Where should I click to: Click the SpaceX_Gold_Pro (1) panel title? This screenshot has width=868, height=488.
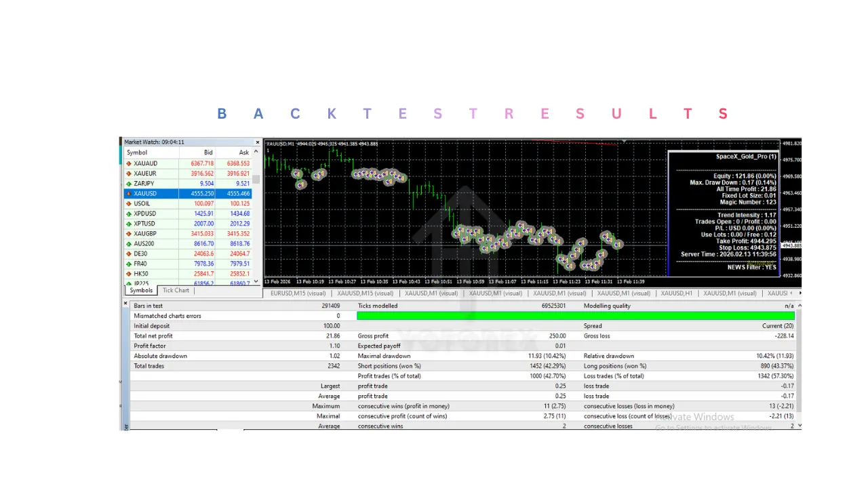746,157
